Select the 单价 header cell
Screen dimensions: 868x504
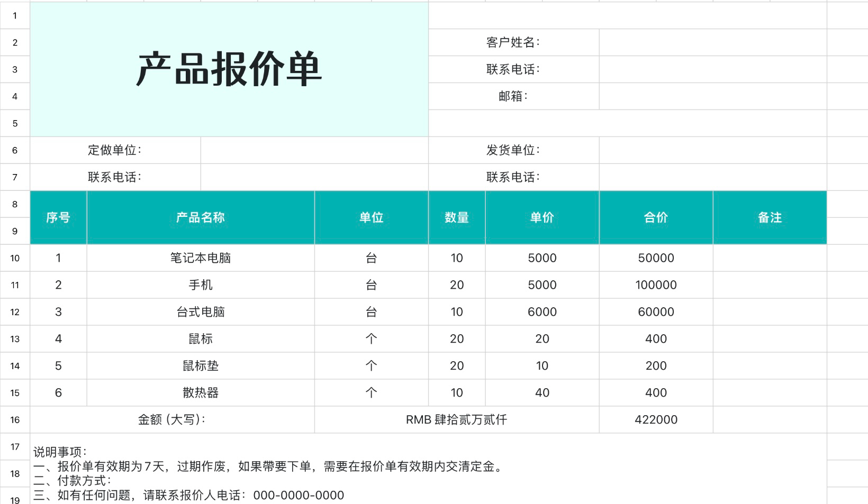[542, 217]
